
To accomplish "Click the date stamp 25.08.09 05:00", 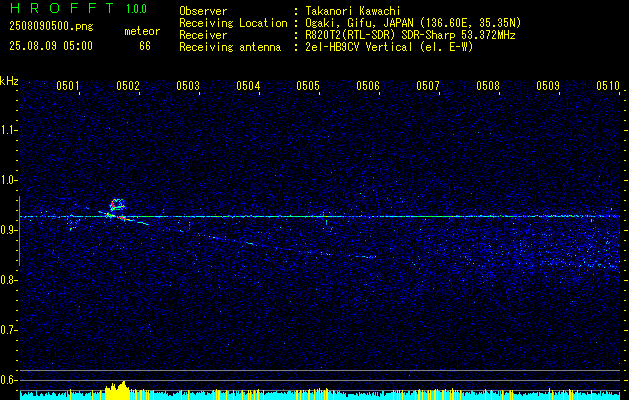I will coord(51,46).
